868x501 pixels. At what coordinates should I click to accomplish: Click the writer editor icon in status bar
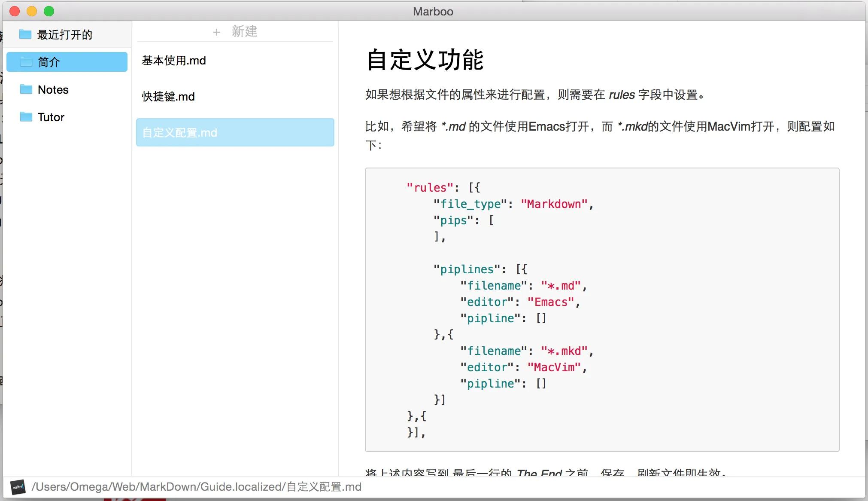tap(18, 487)
